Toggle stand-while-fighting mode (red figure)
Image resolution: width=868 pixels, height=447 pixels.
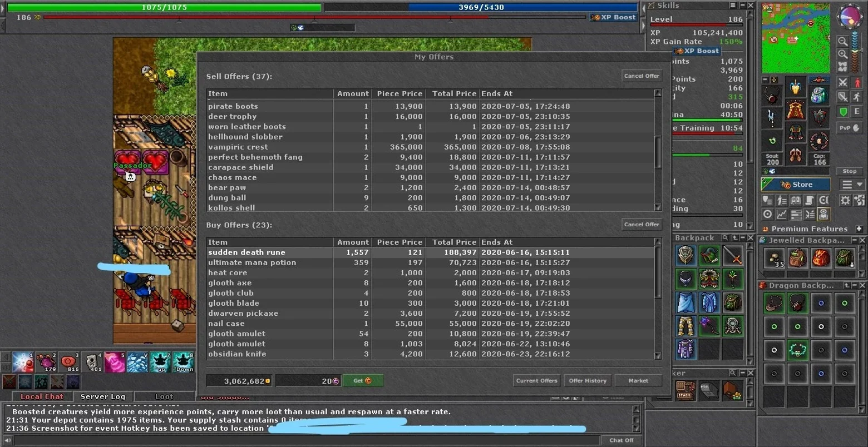click(857, 83)
